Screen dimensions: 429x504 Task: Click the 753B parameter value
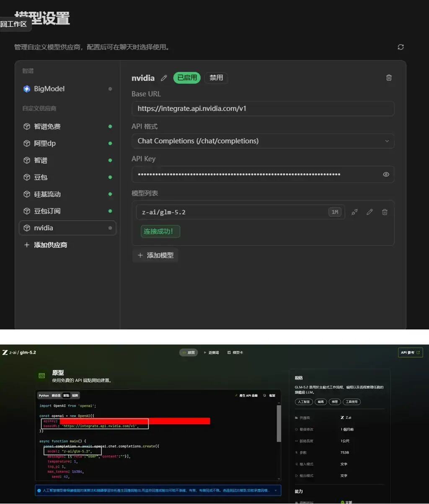[345, 453]
